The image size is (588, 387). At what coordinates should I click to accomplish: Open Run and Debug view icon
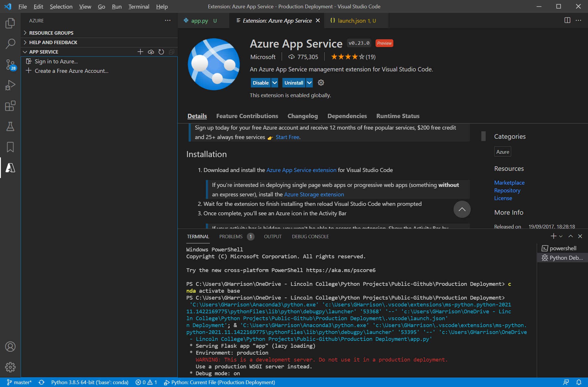pos(10,85)
